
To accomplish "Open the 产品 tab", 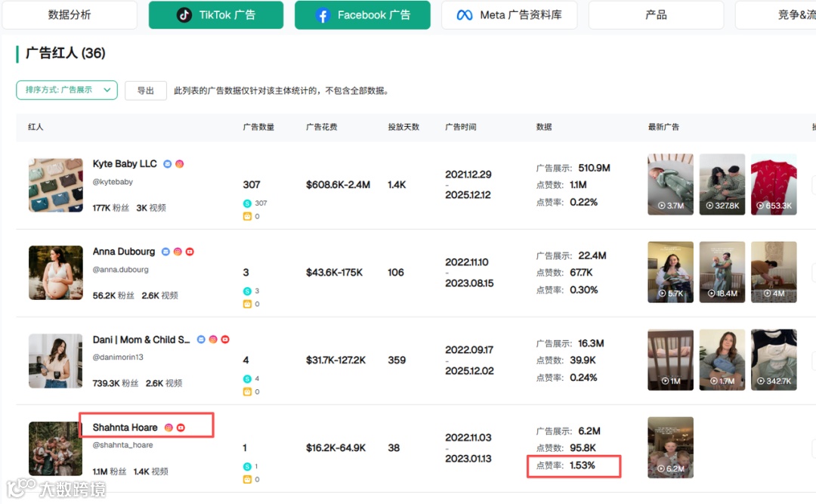I will point(656,15).
